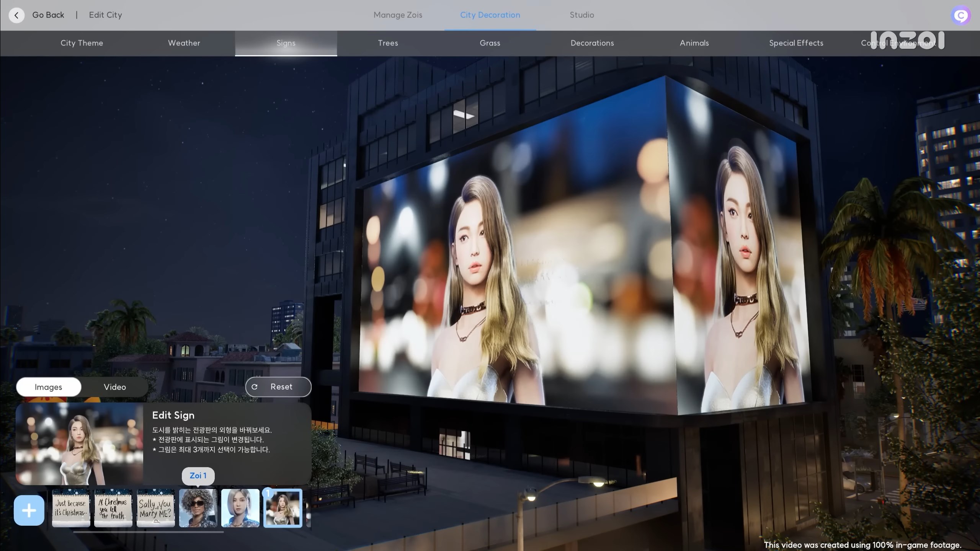The image size is (980, 551).
Task: Click the thumbnail strip horizontal scrollbar
Action: 148,532
